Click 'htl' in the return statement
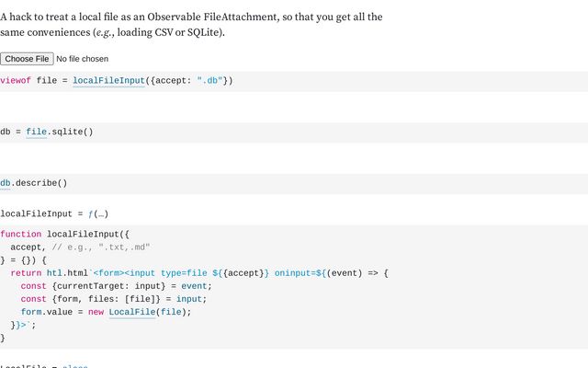Image resolution: width=588 pixels, height=368 pixels. [x=54, y=273]
